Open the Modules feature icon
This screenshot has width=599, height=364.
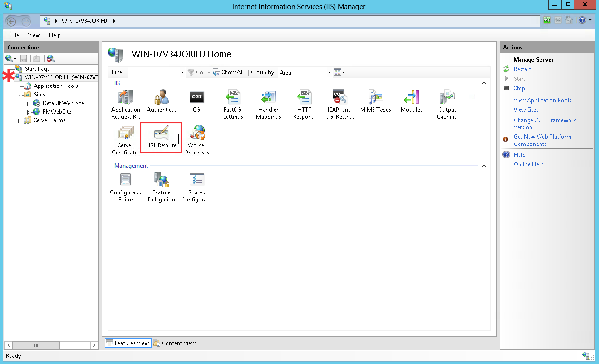tap(411, 101)
